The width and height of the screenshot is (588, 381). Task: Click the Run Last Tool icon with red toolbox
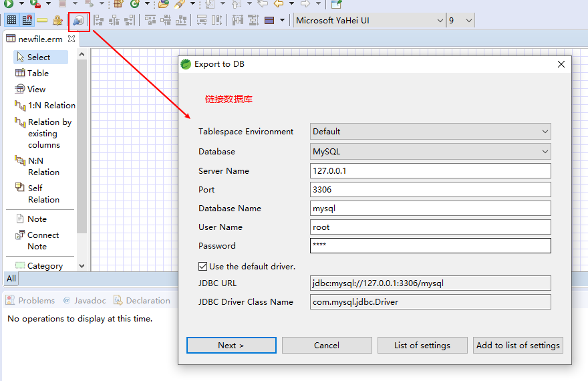pos(35,4)
